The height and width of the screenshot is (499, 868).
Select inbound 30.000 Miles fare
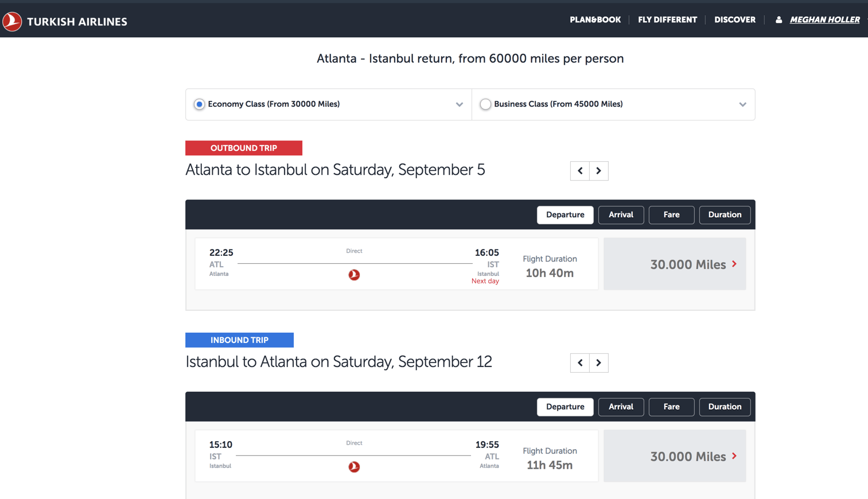675,457
